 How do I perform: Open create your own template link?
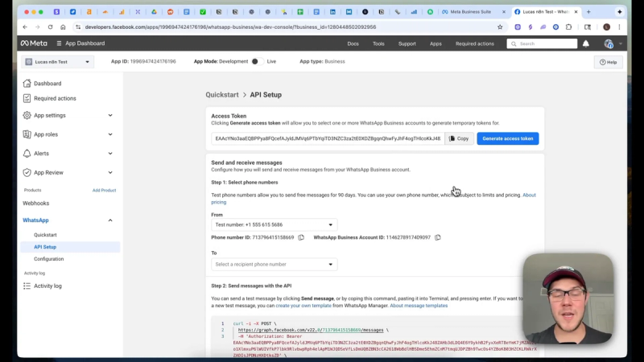(x=303, y=306)
